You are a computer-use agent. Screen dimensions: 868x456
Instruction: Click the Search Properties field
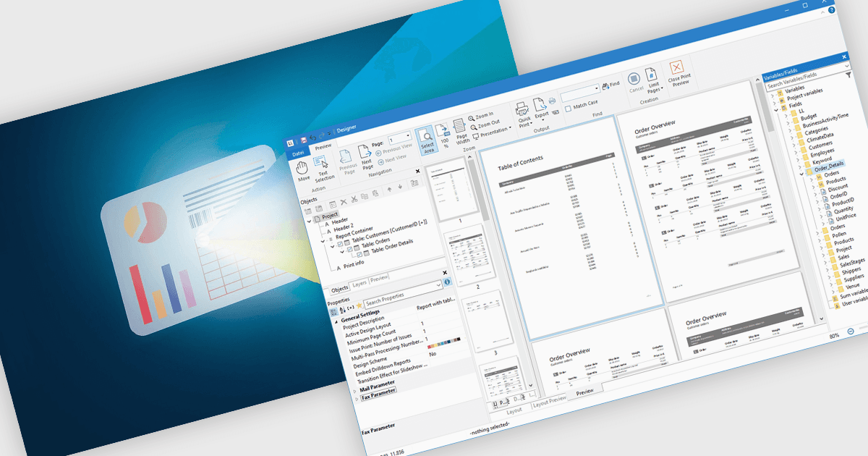403,295
